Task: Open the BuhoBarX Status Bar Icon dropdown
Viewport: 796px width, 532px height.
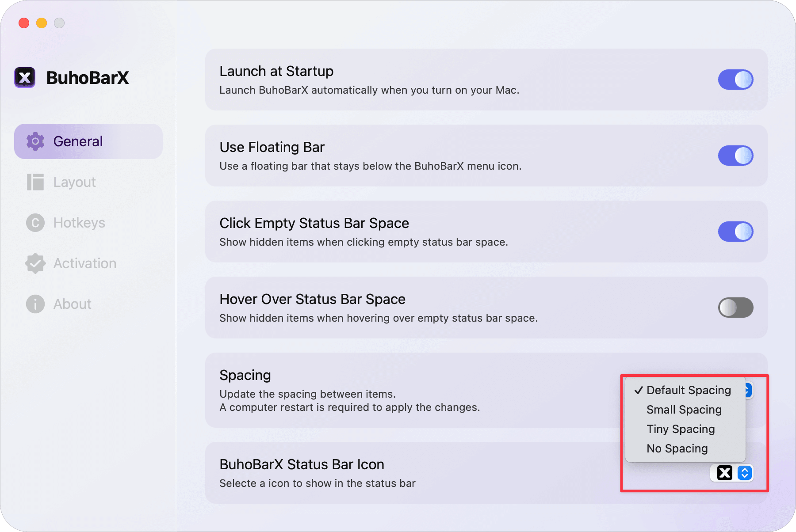Action: tap(744, 473)
